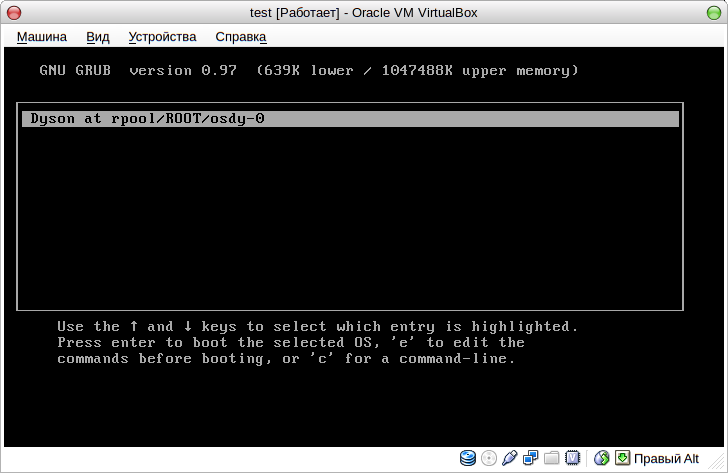Viewport: 728px width, 473px height.
Task: Open the Вид menu
Action: [98, 37]
